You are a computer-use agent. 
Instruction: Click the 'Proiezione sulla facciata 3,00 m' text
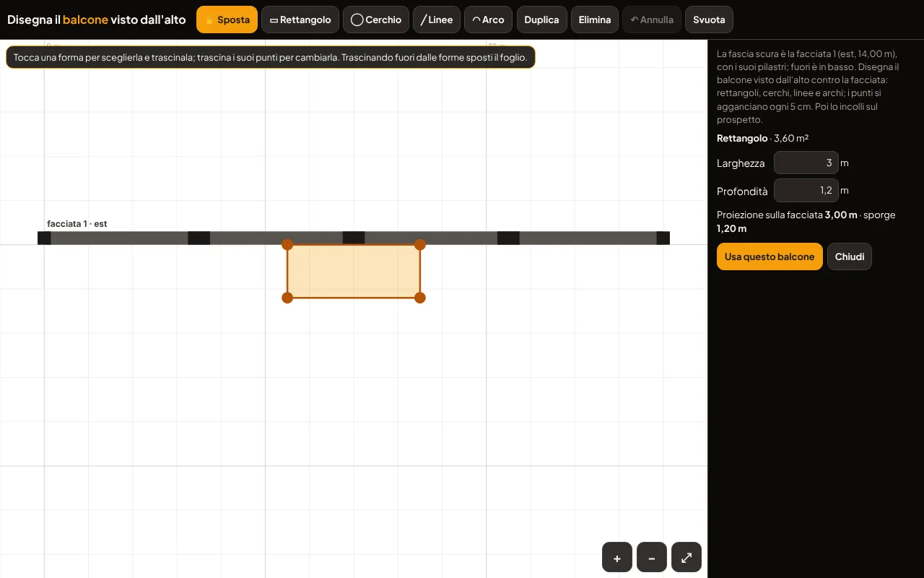787,215
